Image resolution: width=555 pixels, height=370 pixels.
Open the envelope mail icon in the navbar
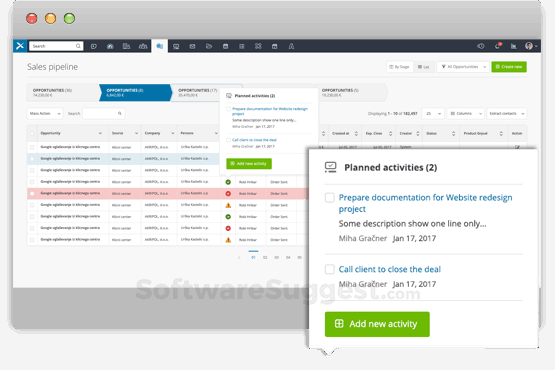click(192, 46)
